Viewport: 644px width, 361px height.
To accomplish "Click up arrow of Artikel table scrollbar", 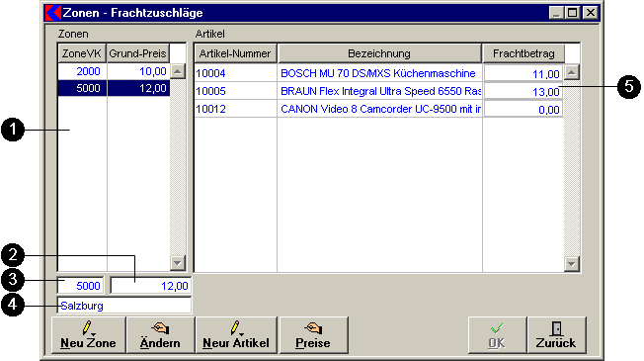I will click(571, 73).
